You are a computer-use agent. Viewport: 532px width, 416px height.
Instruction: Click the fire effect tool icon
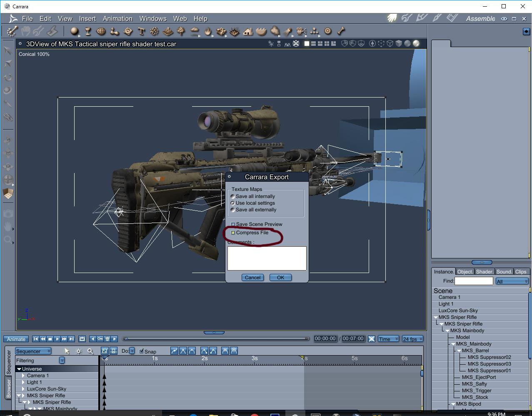[208, 31]
